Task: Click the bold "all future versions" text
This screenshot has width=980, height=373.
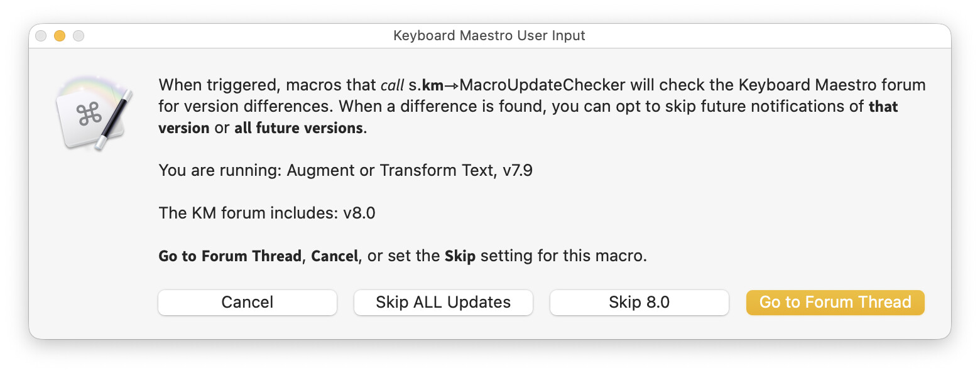Action: click(x=298, y=129)
